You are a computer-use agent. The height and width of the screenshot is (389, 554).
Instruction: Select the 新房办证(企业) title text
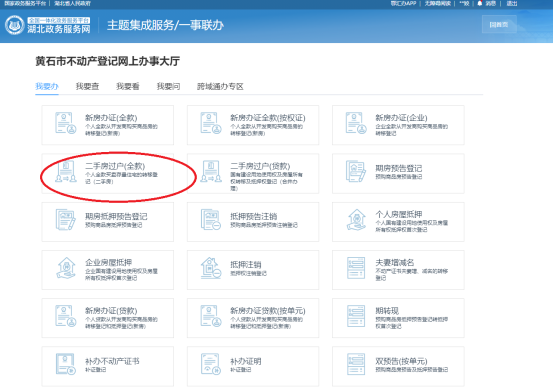(x=401, y=118)
